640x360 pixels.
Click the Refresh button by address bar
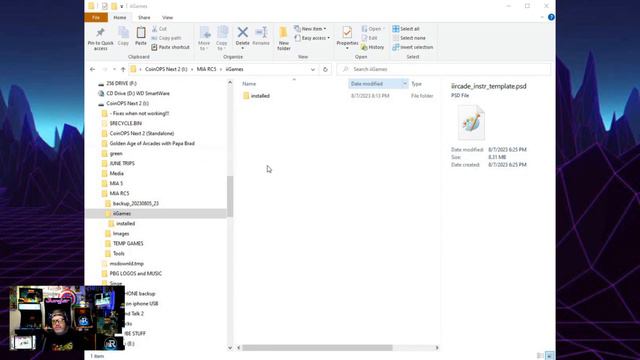[x=325, y=69]
